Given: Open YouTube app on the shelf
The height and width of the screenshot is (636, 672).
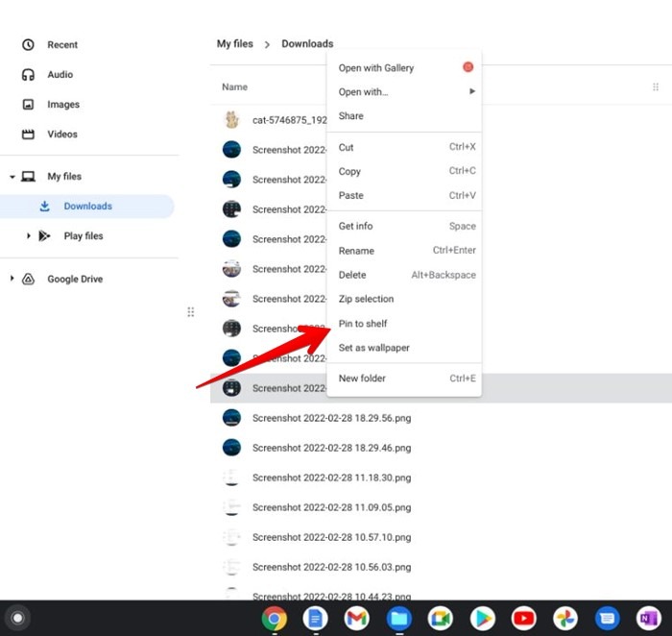Looking at the screenshot, I should pyautogui.click(x=524, y=618).
